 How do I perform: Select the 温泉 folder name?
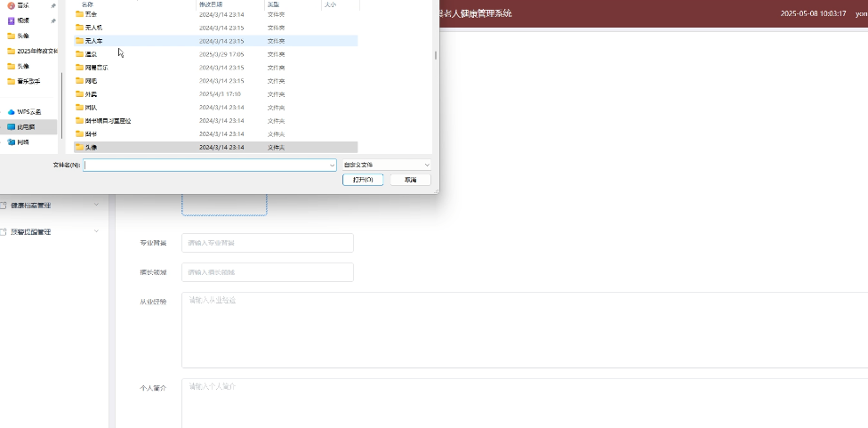[91, 54]
